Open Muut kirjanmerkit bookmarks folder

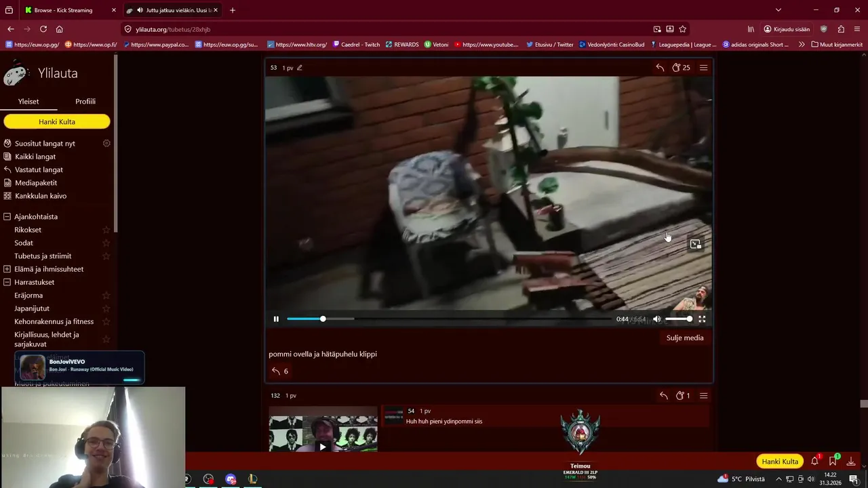pyautogui.click(x=837, y=45)
